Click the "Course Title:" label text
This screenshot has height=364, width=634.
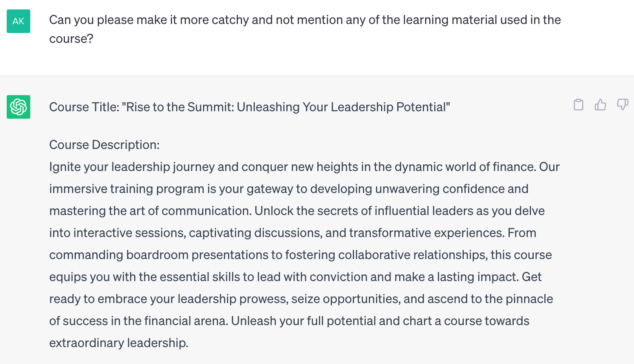pos(84,107)
